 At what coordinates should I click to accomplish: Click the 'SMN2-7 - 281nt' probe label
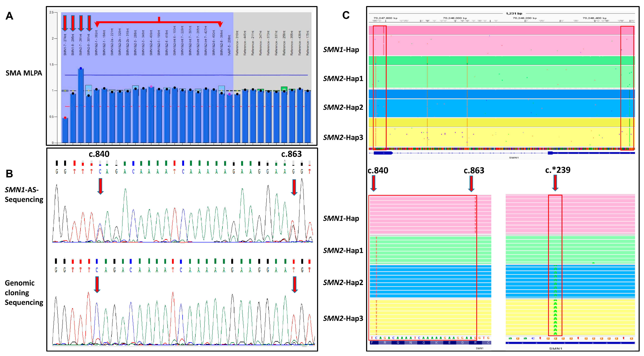(81, 44)
